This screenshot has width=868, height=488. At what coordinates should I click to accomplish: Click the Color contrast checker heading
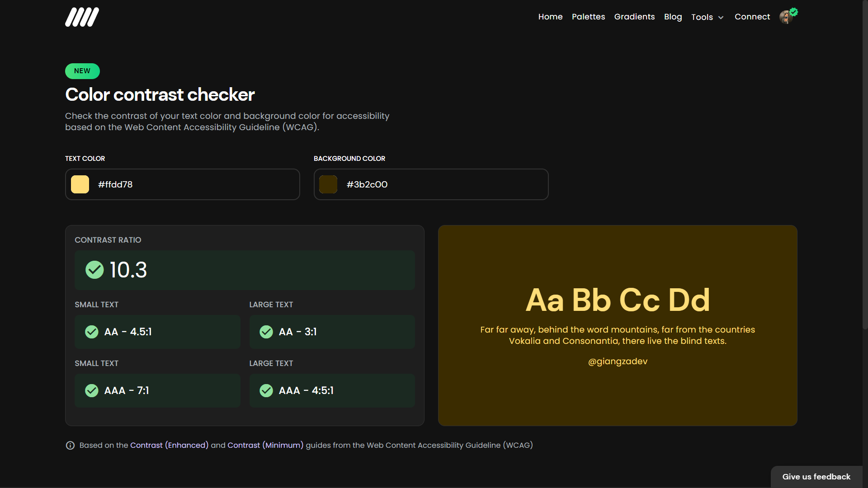[160, 94]
